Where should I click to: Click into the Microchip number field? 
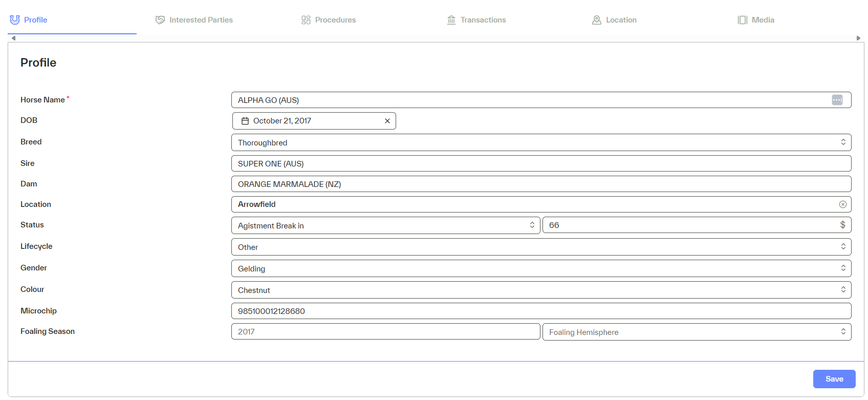541,311
